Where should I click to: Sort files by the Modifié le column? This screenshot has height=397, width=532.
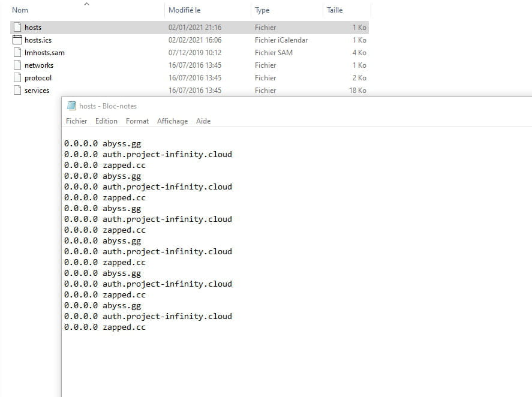coord(185,10)
